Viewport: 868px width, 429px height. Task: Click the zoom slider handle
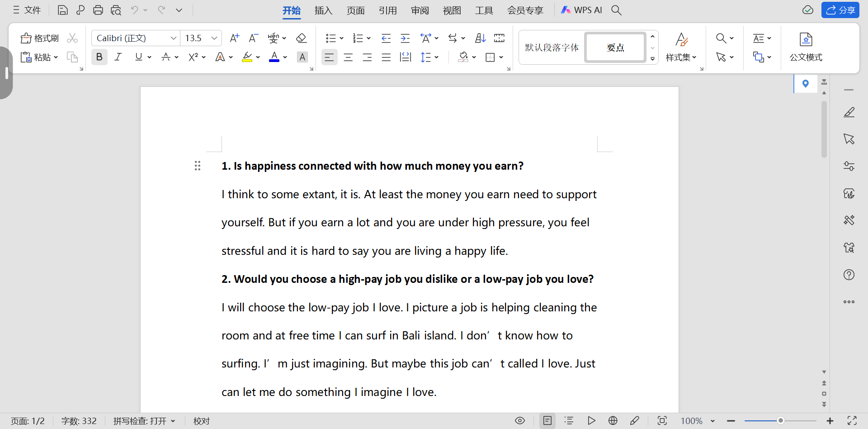click(780, 421)
